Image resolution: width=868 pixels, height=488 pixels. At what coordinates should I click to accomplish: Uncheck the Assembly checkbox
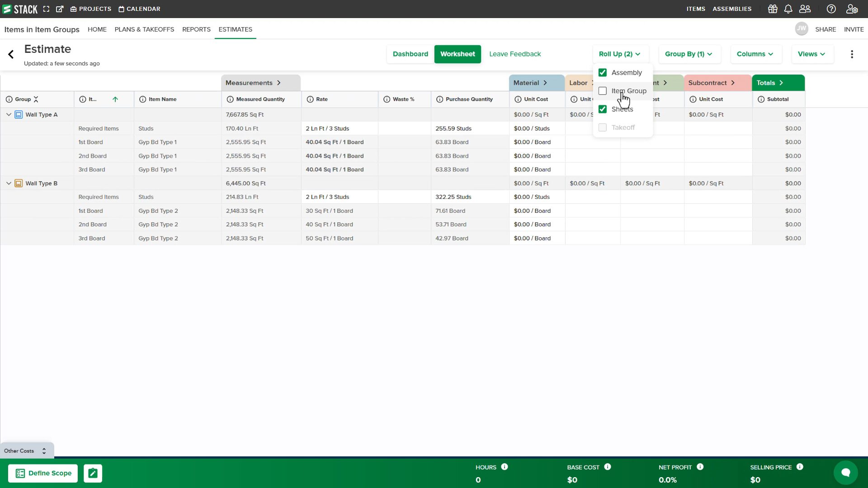tap(602, 72)
